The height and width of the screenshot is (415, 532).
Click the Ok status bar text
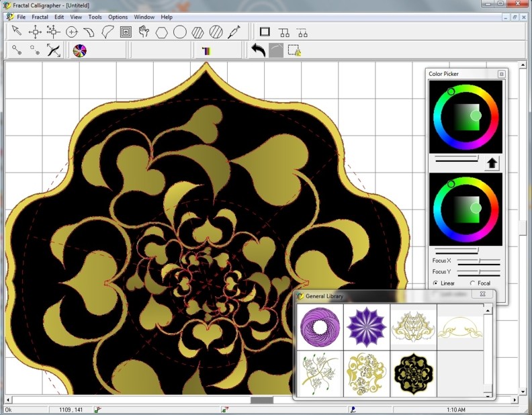pos(8,410)
